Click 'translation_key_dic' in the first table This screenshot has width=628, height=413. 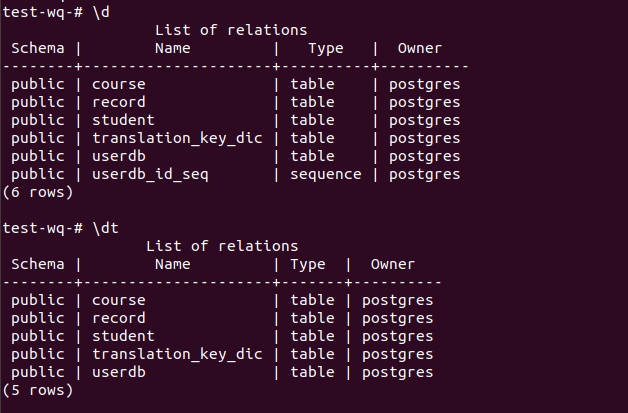click(177, 138)
